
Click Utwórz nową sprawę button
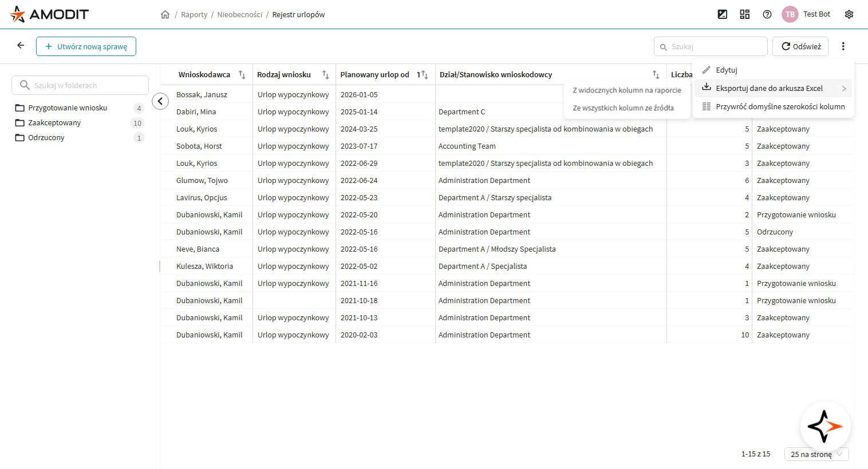[x=86, y=46]
